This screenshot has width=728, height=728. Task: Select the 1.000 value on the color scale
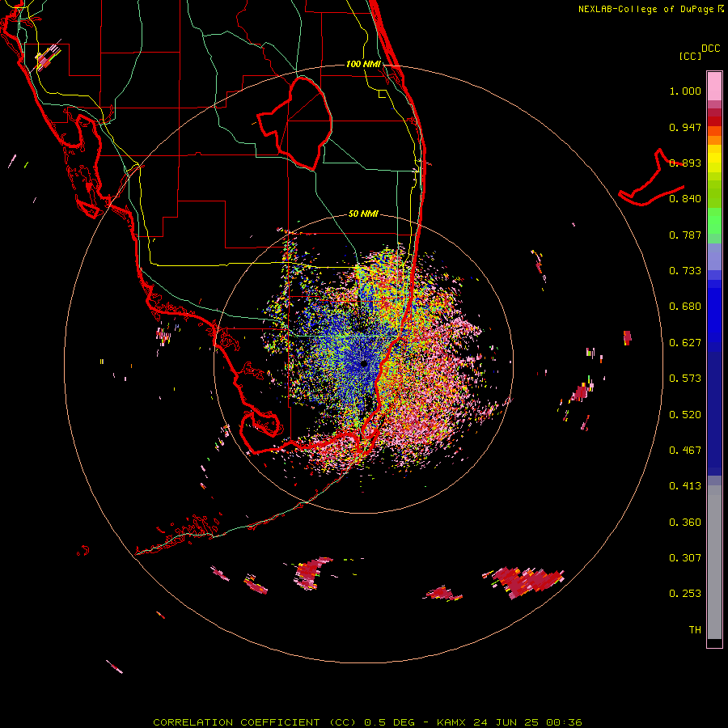tap(685, 91)
